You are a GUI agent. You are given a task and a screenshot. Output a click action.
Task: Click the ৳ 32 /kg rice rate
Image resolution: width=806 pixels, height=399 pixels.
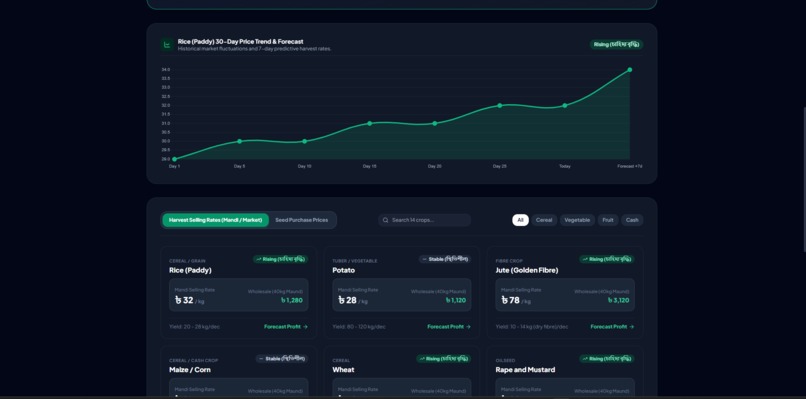189,300
